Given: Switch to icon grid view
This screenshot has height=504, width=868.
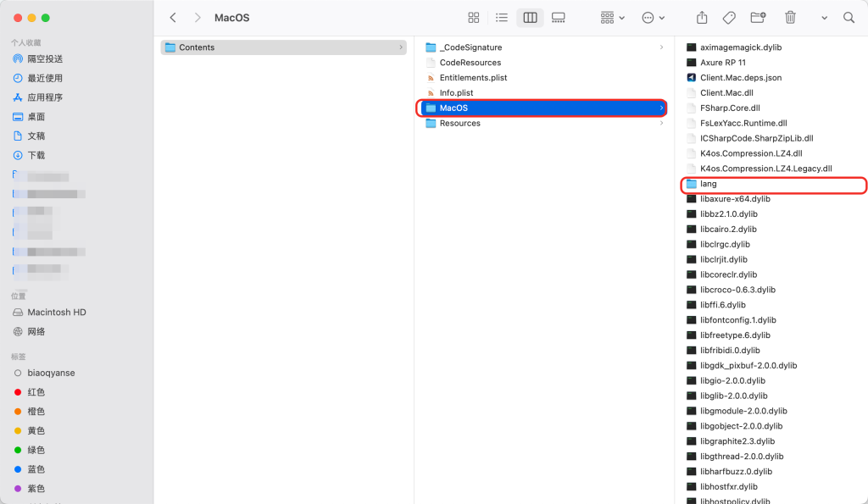Looking at the screenshot, I should (474, 18).
